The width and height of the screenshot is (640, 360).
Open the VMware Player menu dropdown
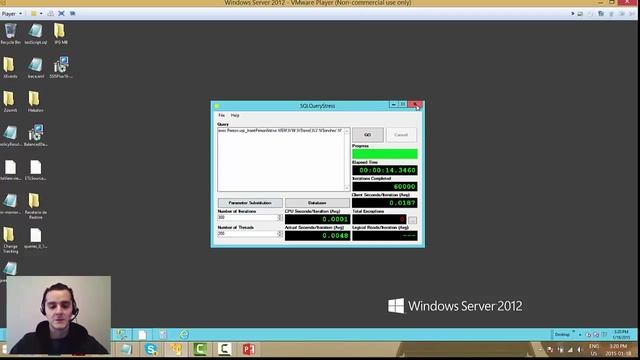pyautogui.click(x=11, y=13)
